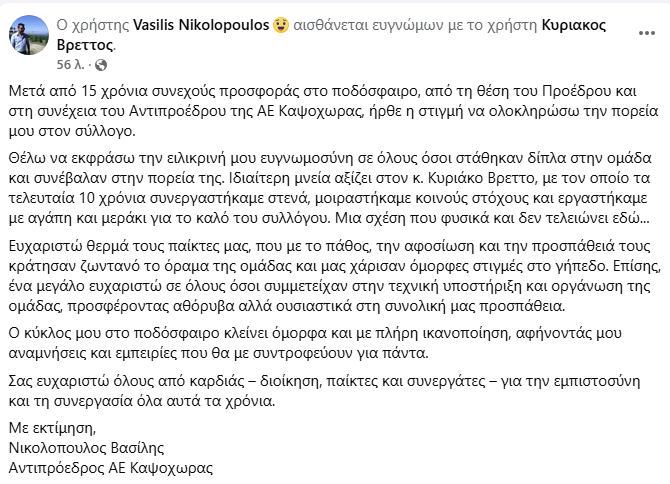
Task: Click κ. Κυριάκο Βρεττο mention in post body
Action: click(478, 178)
